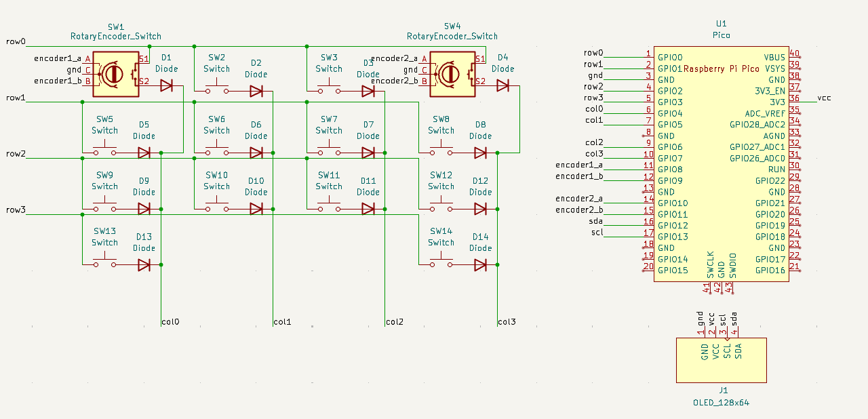This screenshot has width=868, height=419.
Task: Select the D13 diode symbol
Action: [144, 265]
